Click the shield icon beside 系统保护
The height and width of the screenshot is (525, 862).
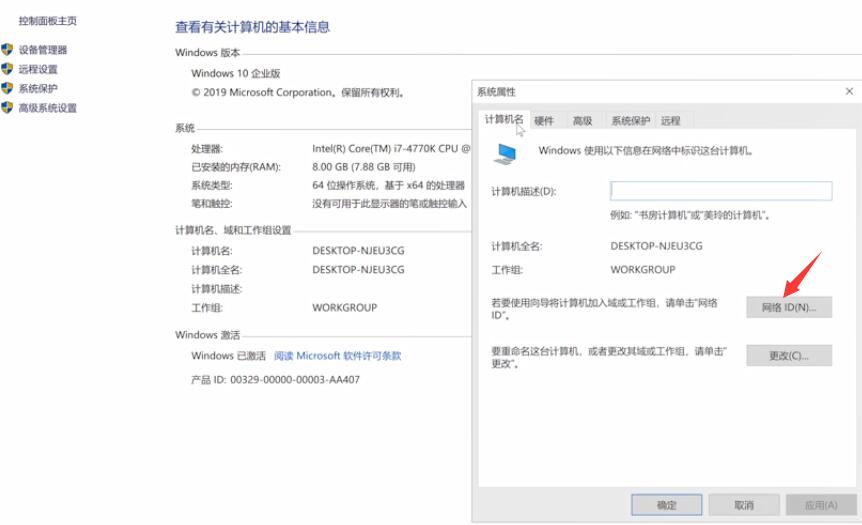click(x=7, y=88)
